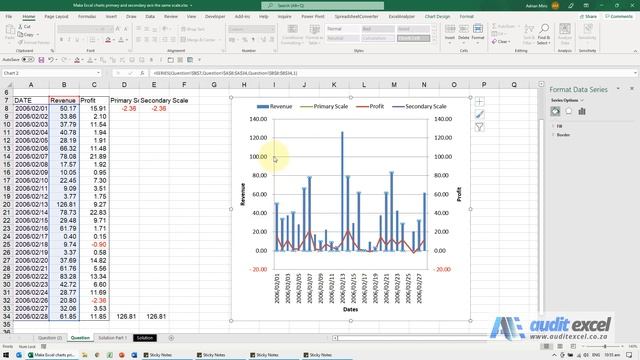Open the Name Box dropdown
Image resolution: width=640 pixels, height=360 pixels.
pyautogui.click(x=98, y=73)
